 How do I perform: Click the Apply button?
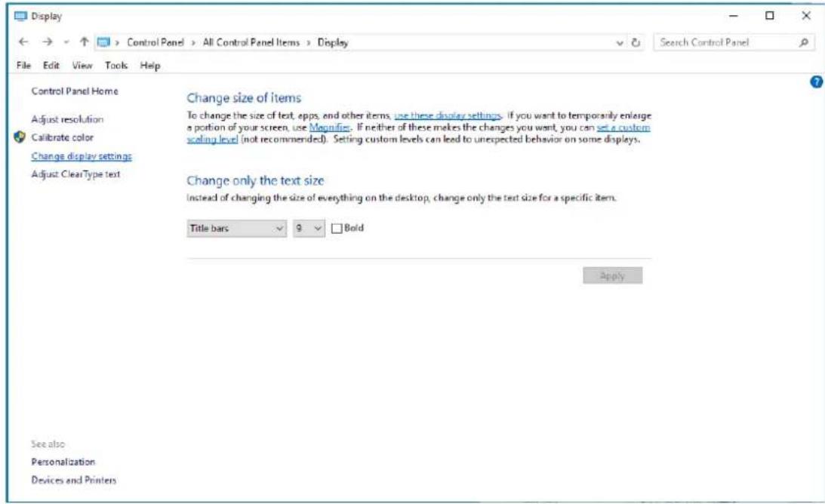click(612, 276)
